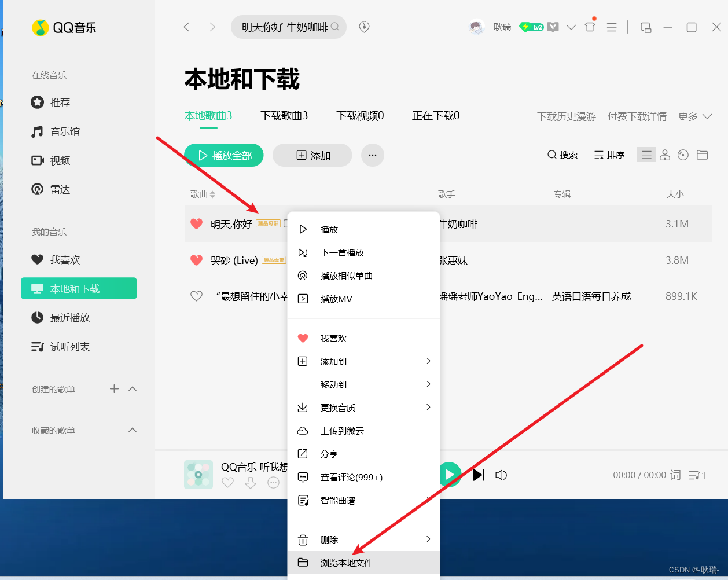This screenshot has width=728, height=580.
Task: Open the skin theme shirt icon
Action: [590, 26]
